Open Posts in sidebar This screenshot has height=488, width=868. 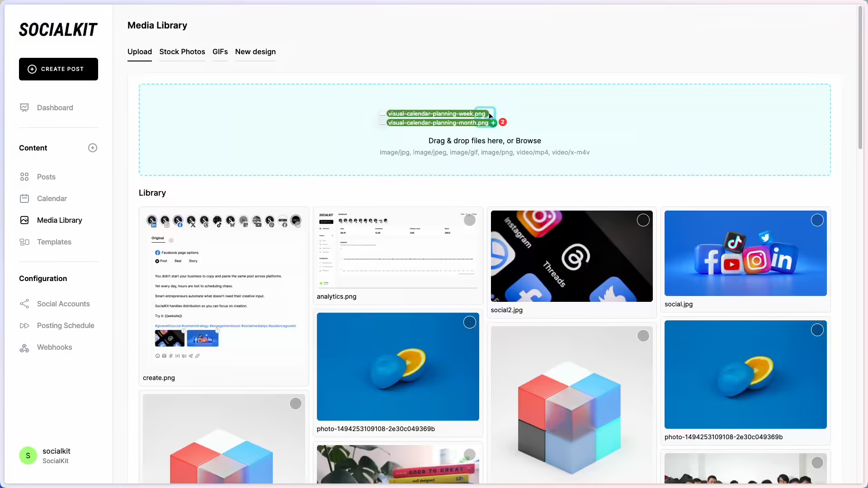click(46, 177)
